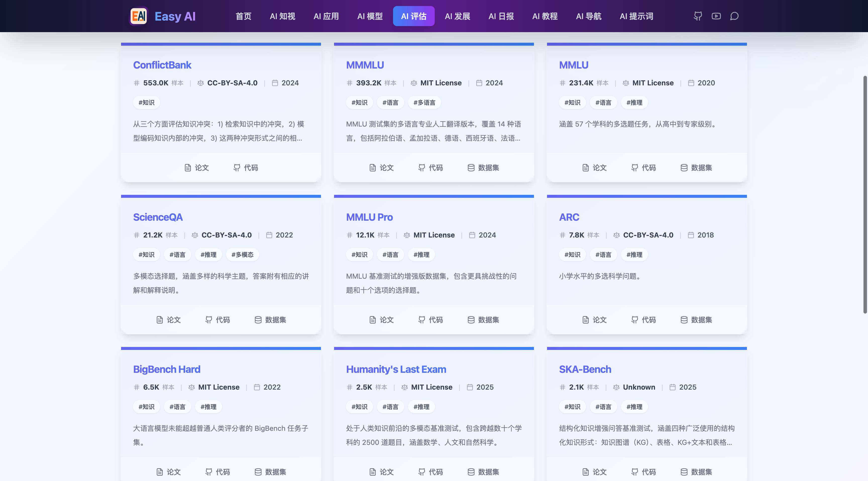Open ScienceQA code (代码) link
The height and width of the screenshot is (481, 868).
(x=217, y=320)
